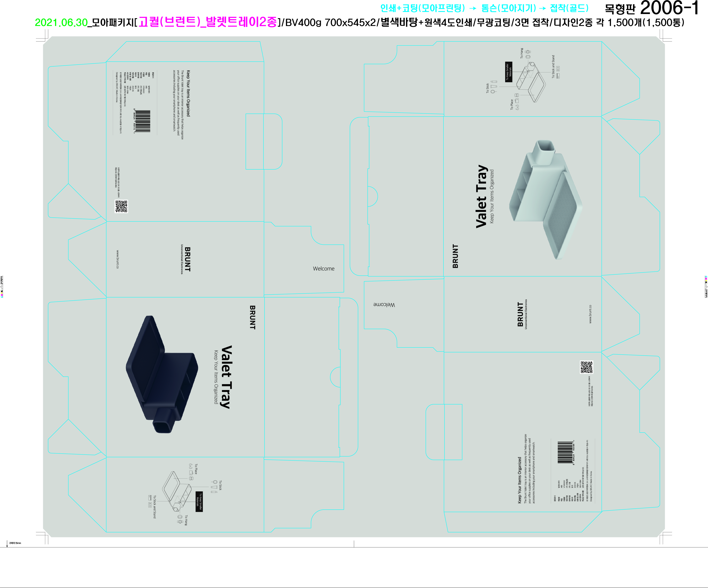Click the QR code on lower-right panel

tap(586, 367)
